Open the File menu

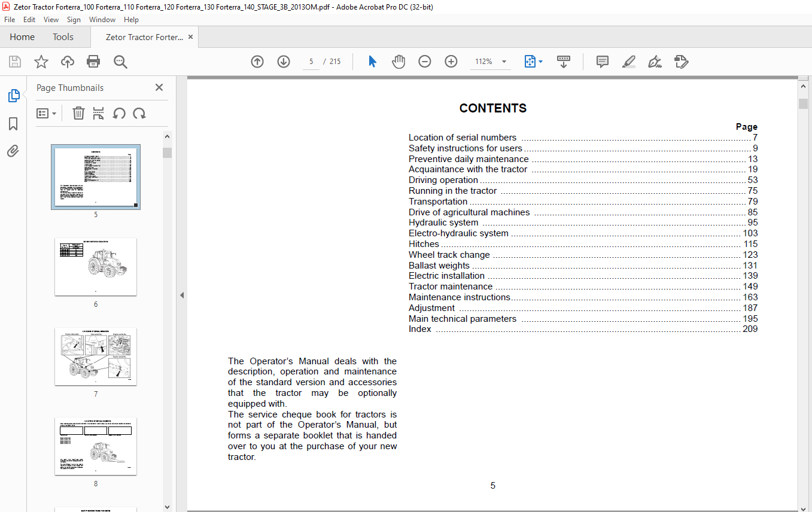[x=10, y=20]
